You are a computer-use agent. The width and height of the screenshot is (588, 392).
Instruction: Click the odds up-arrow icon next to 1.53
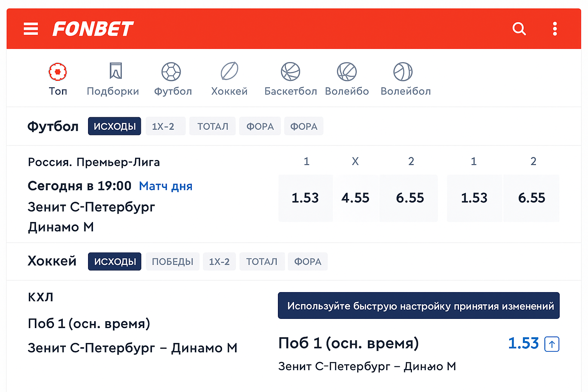[552, 344]
